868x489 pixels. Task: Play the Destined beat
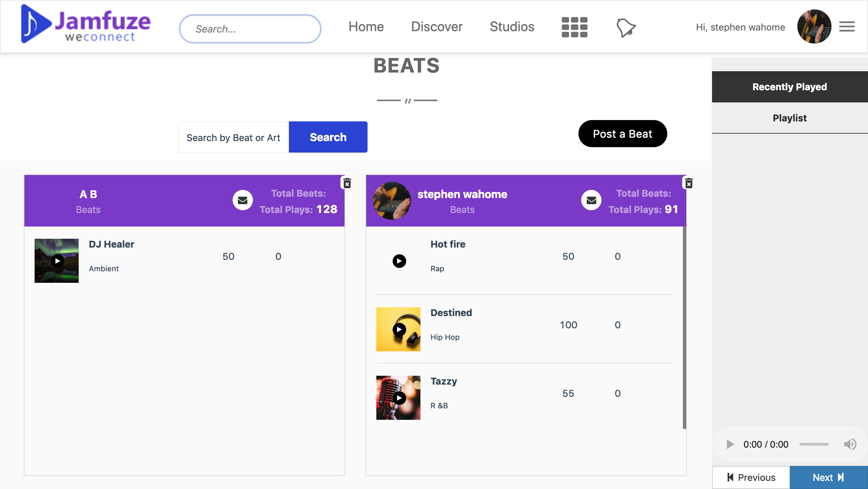(x=399, y=330)
